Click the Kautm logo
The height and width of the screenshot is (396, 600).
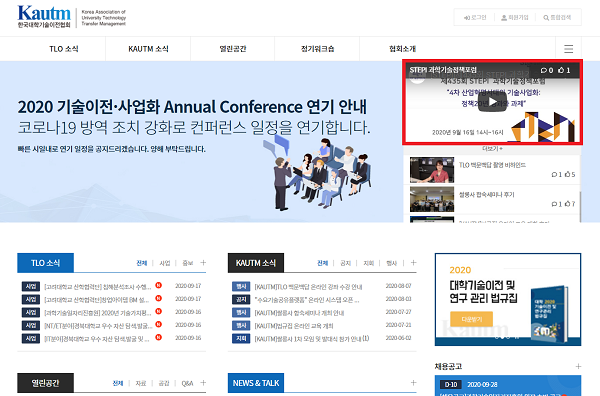(44, 16)
